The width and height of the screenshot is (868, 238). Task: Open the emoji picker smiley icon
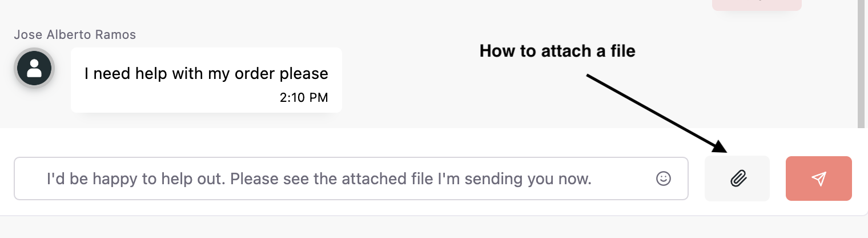point(663,178)
